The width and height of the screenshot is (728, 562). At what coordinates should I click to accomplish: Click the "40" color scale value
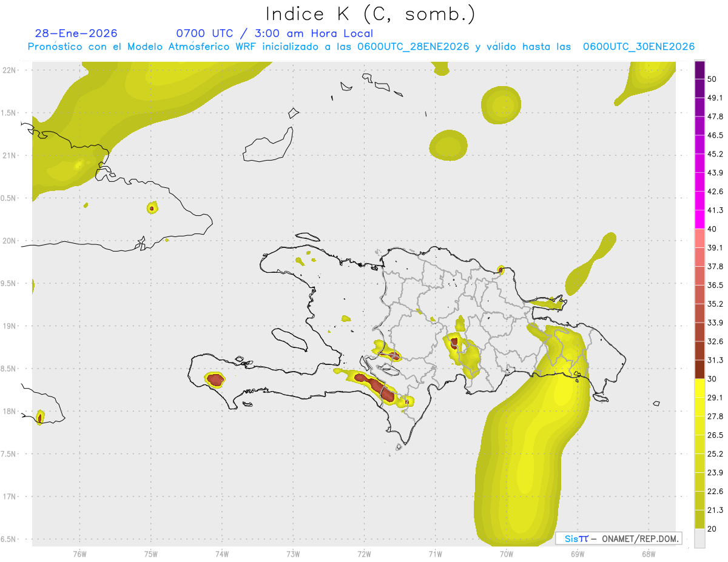pos(713,229)
